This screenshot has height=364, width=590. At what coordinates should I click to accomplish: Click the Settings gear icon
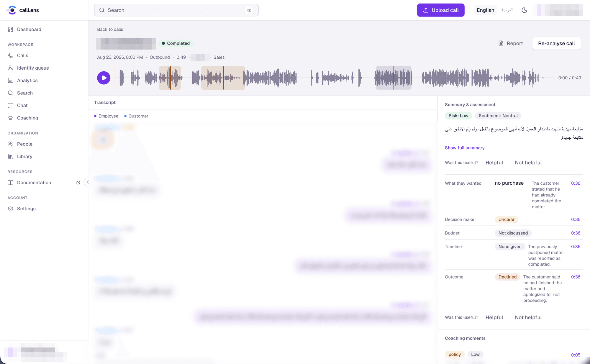coord(11,209)
